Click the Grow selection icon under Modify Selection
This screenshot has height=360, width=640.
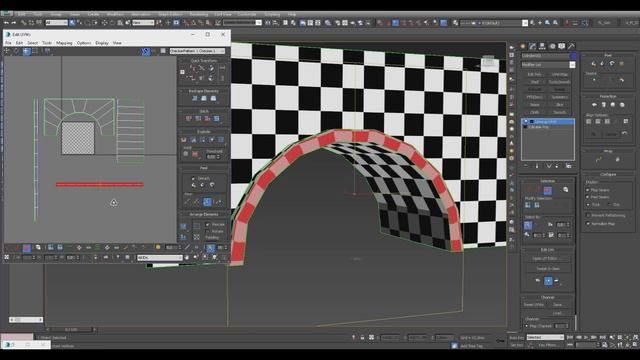point(528,205)
